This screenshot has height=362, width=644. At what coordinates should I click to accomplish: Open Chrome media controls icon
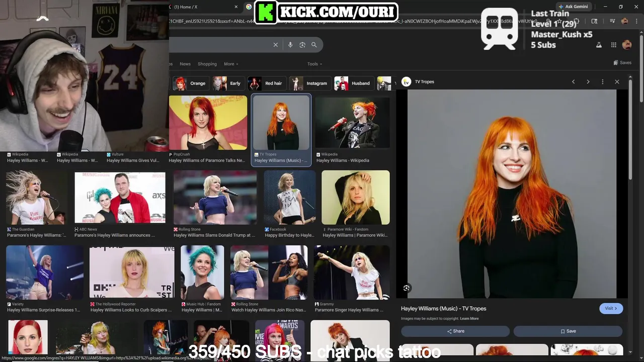tap(612, 21)
